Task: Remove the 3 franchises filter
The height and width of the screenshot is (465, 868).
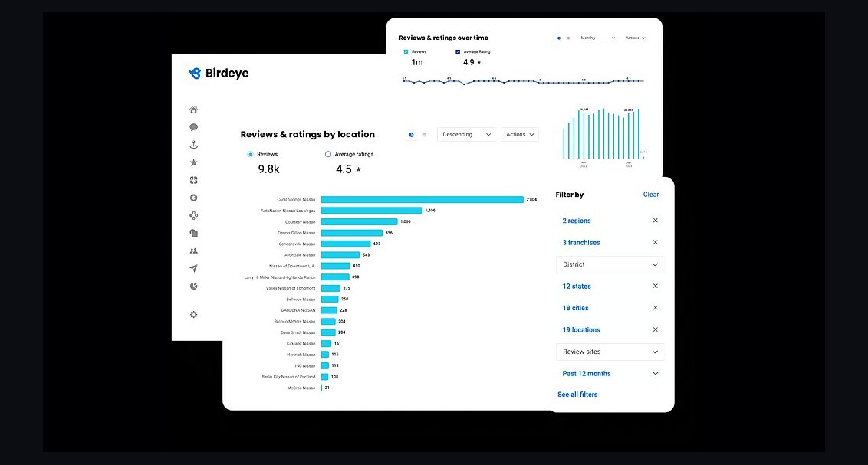Action: (x=656, y=242)
